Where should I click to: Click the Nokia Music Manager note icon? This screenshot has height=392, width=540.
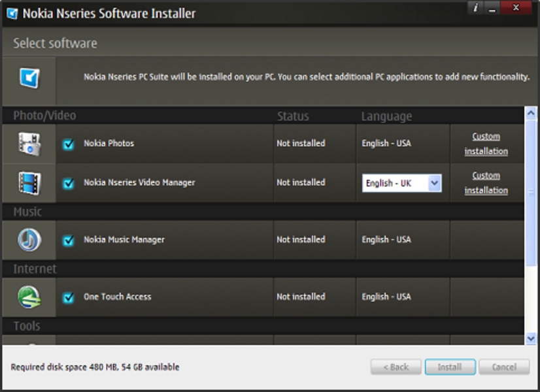click(29, 240)
